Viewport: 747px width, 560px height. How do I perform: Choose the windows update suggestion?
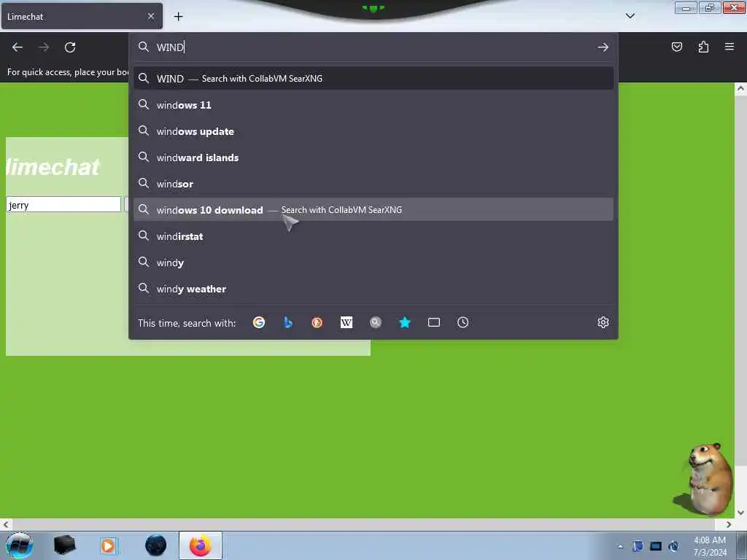pyautogui.click(x=373, y=131)
